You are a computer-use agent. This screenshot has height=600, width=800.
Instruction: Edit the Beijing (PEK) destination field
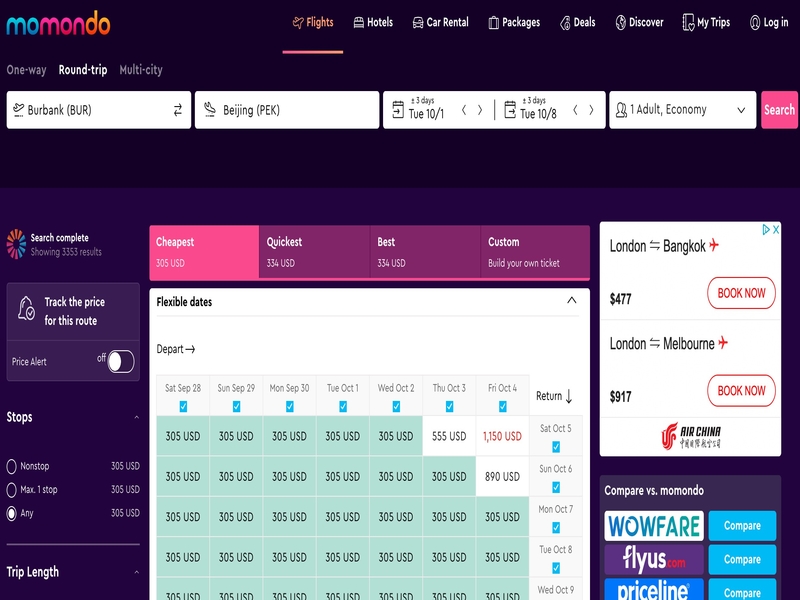tap(287, 110)
